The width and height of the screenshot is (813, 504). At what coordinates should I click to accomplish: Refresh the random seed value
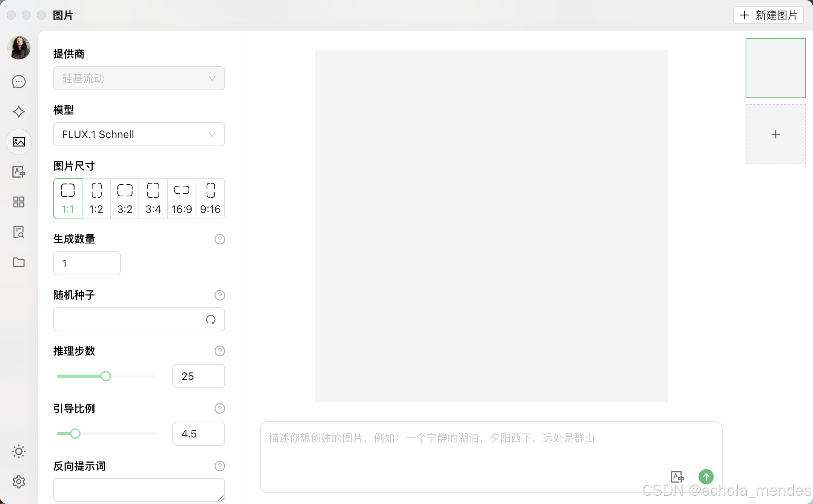[x=211, y=319]
